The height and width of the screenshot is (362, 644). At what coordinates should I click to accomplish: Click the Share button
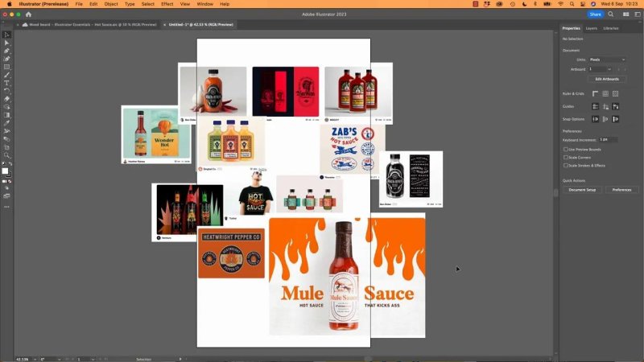[x=595, y=14]
